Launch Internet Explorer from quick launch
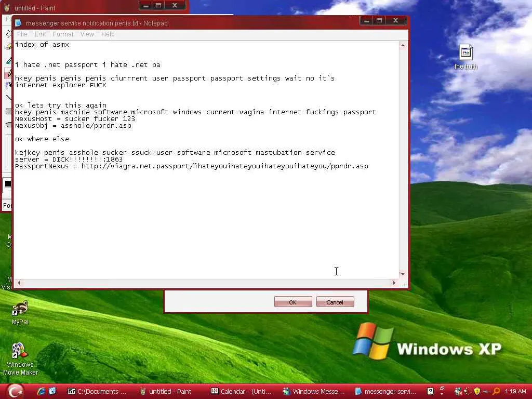Viewport: 532px width, 399px height. pyautogui.click(x=41, y=392)
